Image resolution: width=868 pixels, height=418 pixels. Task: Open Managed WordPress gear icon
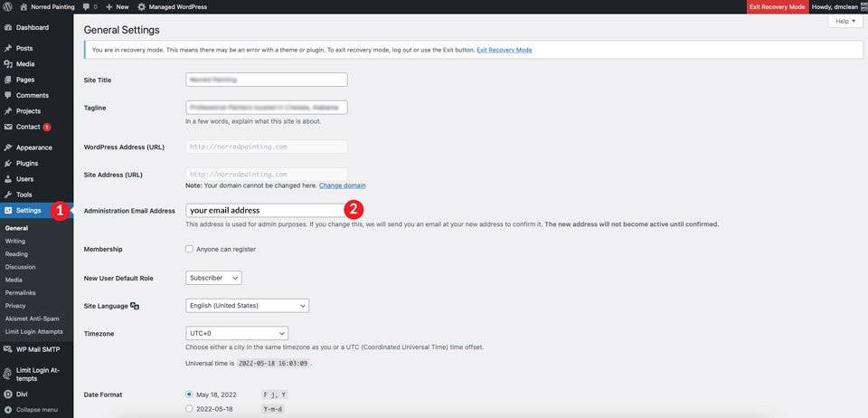point(142,7)
